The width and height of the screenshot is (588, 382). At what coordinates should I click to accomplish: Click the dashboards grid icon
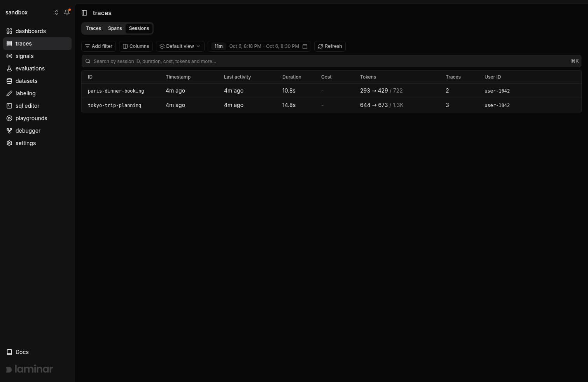(9, 31)
